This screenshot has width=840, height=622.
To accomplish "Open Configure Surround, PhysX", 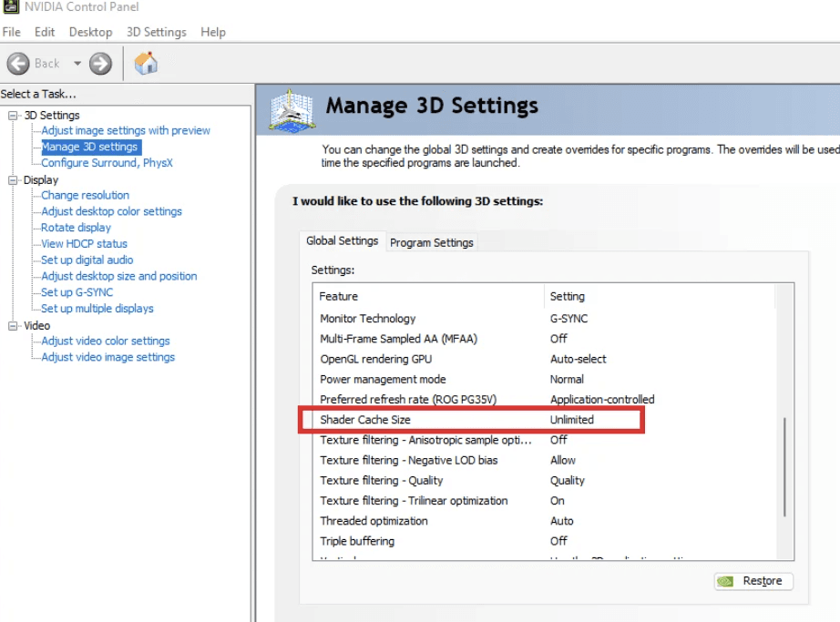I will (108, 163).
